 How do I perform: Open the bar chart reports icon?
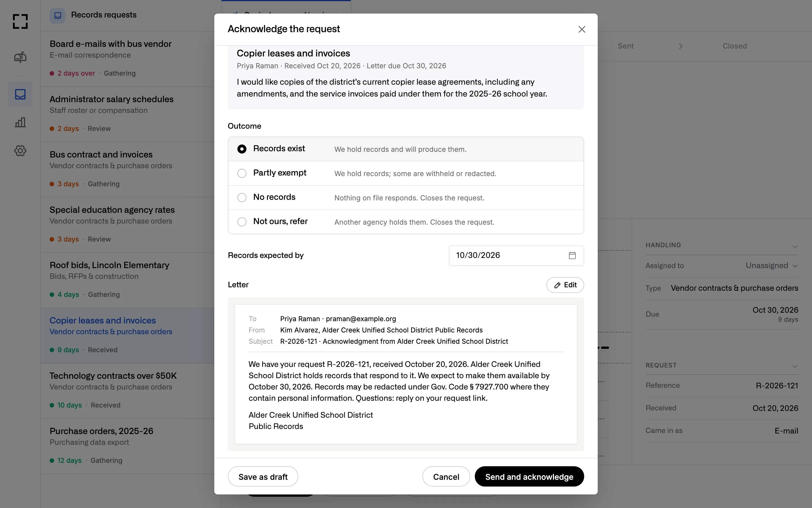tap(20, 122)
